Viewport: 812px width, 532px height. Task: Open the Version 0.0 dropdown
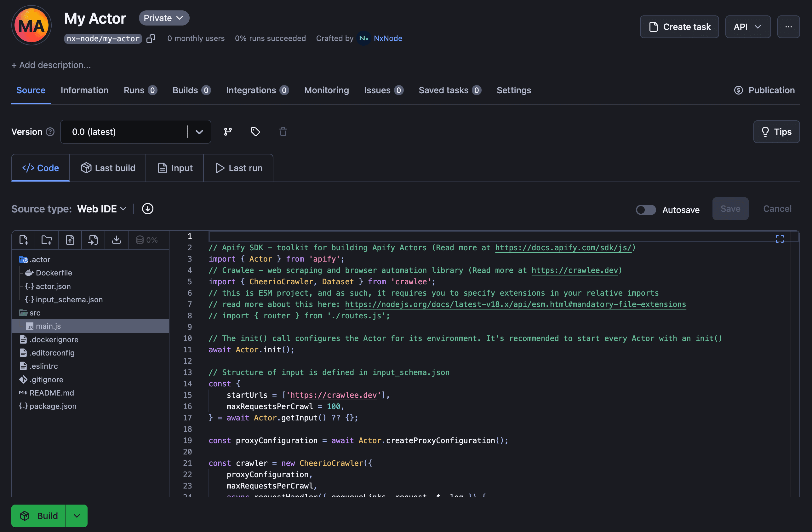click(x=199, y=131)
